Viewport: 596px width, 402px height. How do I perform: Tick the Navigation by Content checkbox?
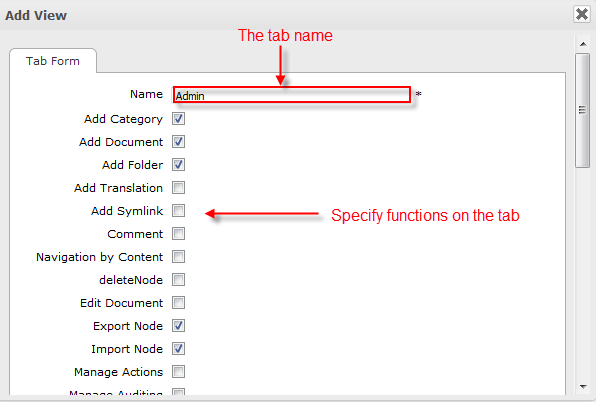pyautogui.click(x=178, y=256)
